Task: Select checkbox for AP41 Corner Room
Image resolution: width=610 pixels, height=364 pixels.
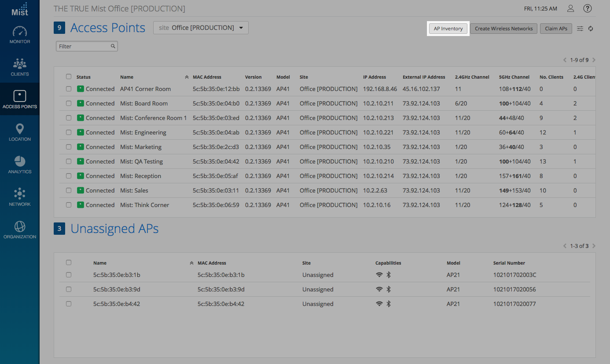Action: [x=69, y=89]
